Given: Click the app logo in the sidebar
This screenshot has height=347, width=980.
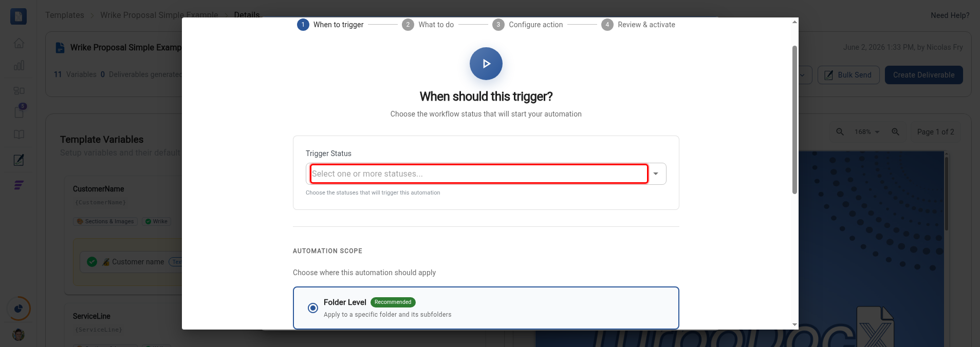Looking at the screenshot, I should tap(19, 16).
